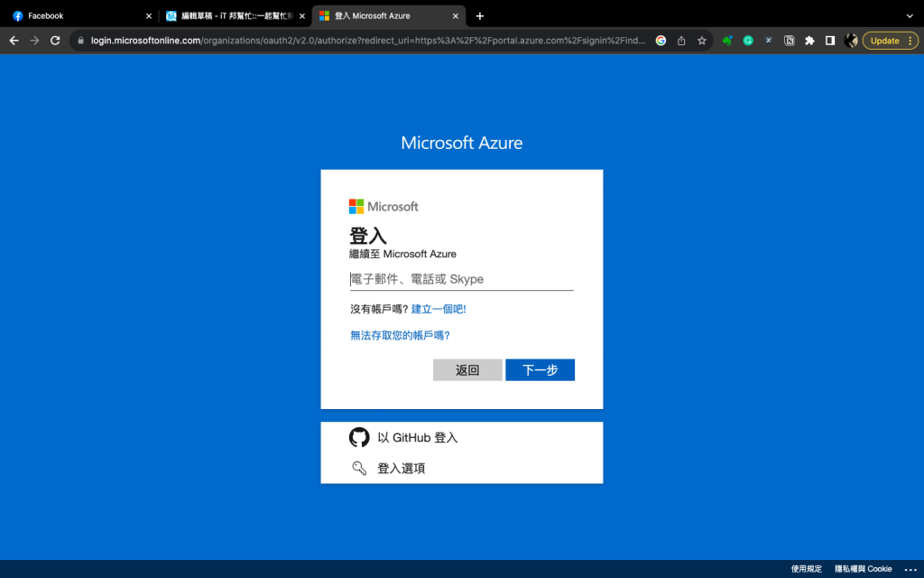Click the browser forward arrow

tap(35, 41)
